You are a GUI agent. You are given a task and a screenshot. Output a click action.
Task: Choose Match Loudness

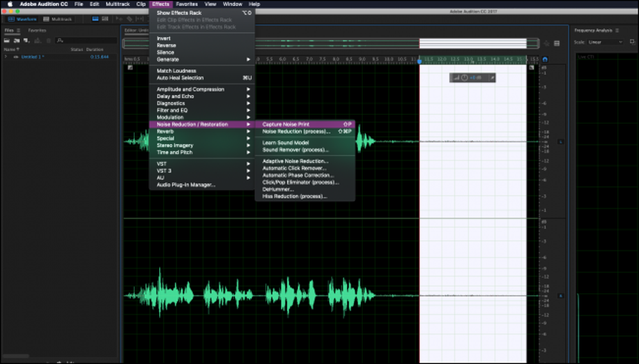point(202,71)
